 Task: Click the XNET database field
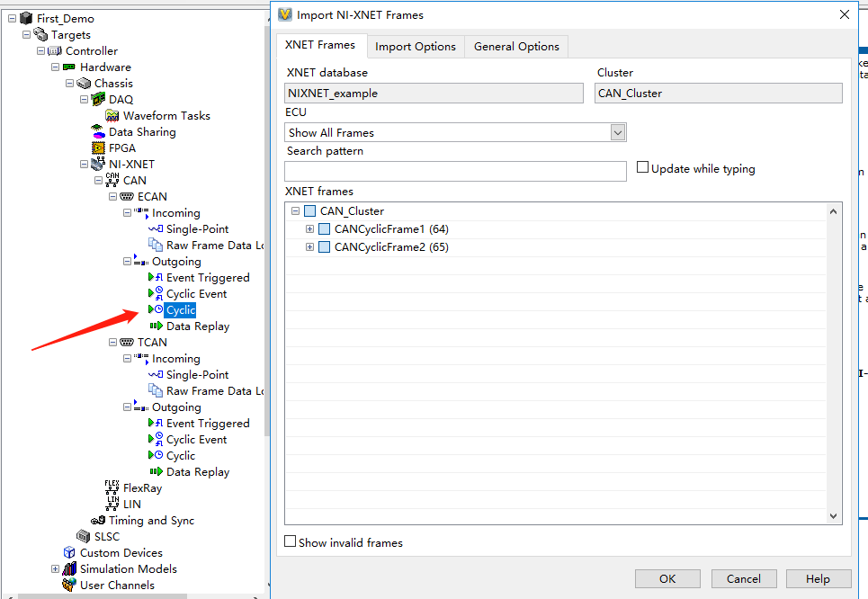434,93
